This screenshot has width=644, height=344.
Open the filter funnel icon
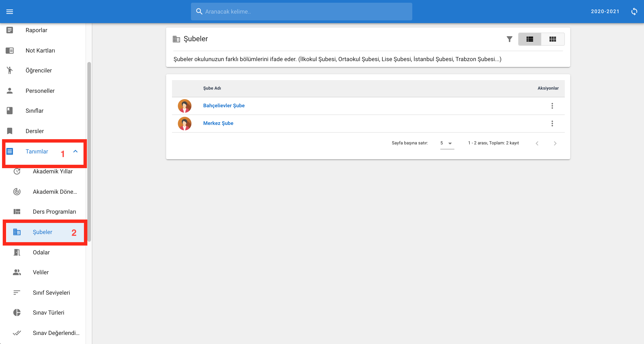[x=509, y=39]
